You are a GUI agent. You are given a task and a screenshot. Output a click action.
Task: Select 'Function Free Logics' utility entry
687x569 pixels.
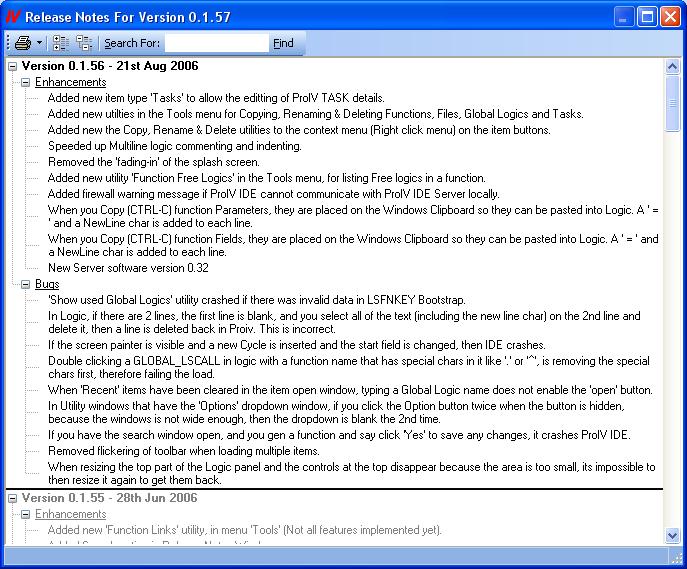tap(267, 178)
